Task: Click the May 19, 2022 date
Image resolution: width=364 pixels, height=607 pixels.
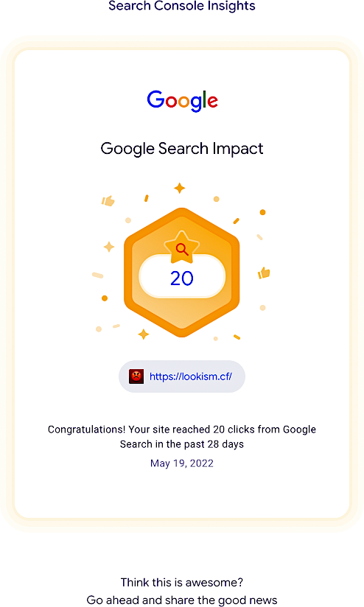Action: pos(181,463)
